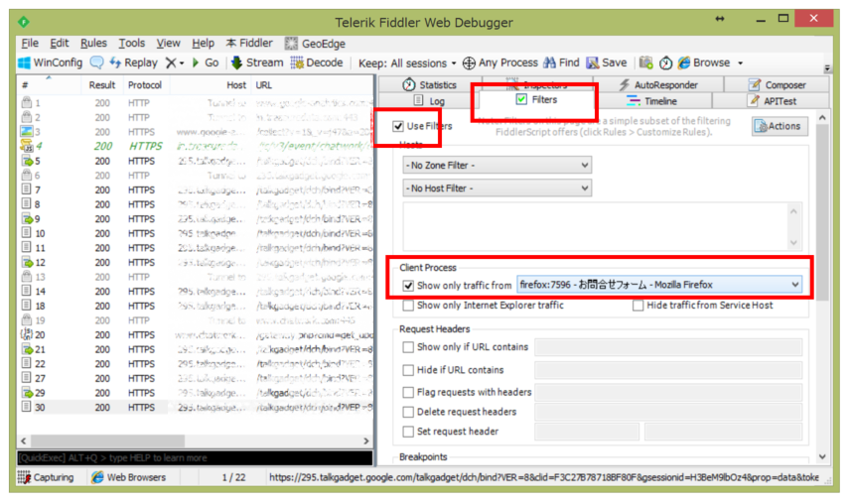Check Hide if URL contains

[408, 370]
